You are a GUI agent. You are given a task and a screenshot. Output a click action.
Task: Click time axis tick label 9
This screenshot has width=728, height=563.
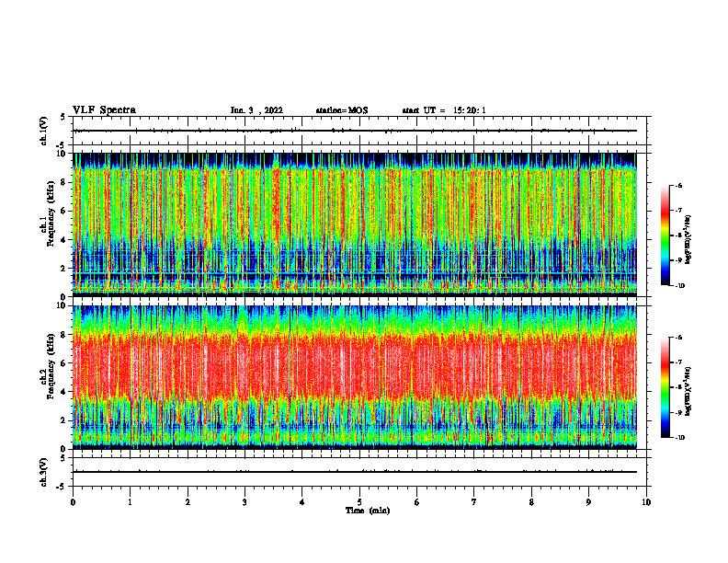(588, 502)
